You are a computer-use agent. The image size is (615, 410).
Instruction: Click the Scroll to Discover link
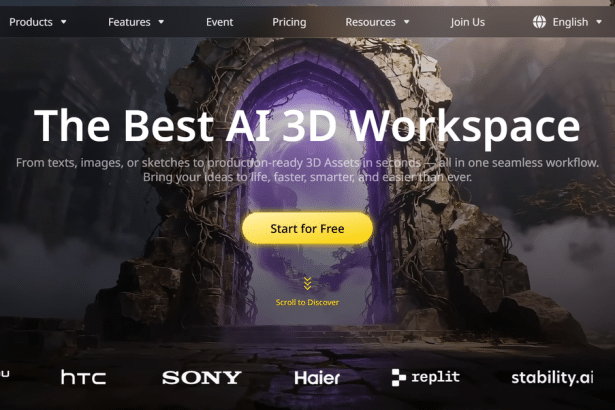(x=307, y=302)
